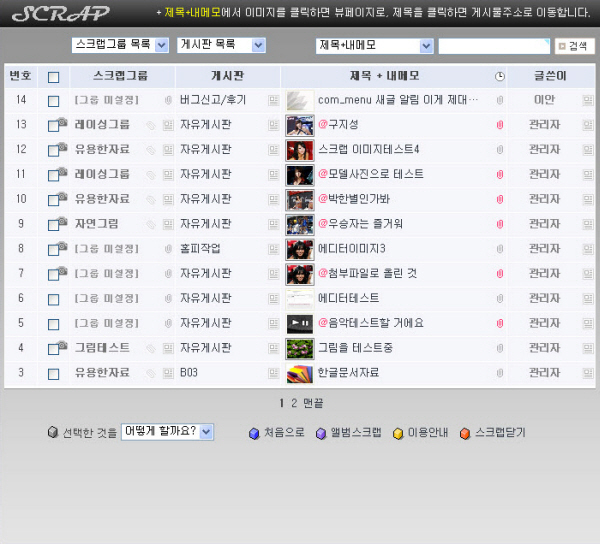Screen dimensions: 600x544
Task: Click the camera icon in row 12
Action: click(62, 147)
